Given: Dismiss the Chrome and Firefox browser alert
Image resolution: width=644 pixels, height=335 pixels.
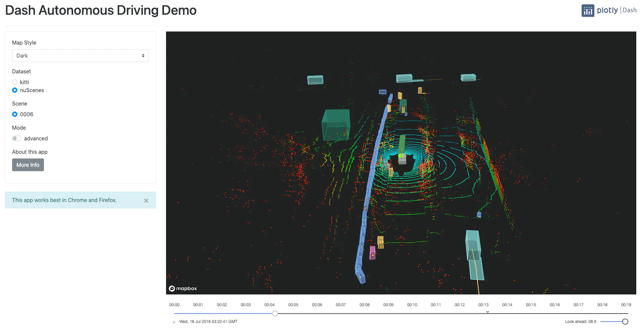Looking at the screenshot, I should [x=146, y=201].
